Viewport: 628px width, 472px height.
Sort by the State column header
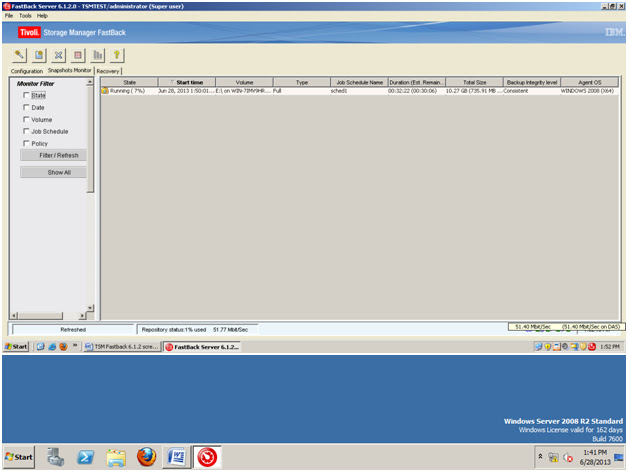click(x=129, y=82)
